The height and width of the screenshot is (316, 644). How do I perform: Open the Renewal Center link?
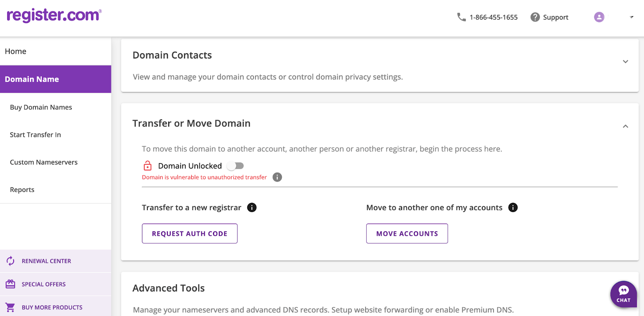[46, 261]
